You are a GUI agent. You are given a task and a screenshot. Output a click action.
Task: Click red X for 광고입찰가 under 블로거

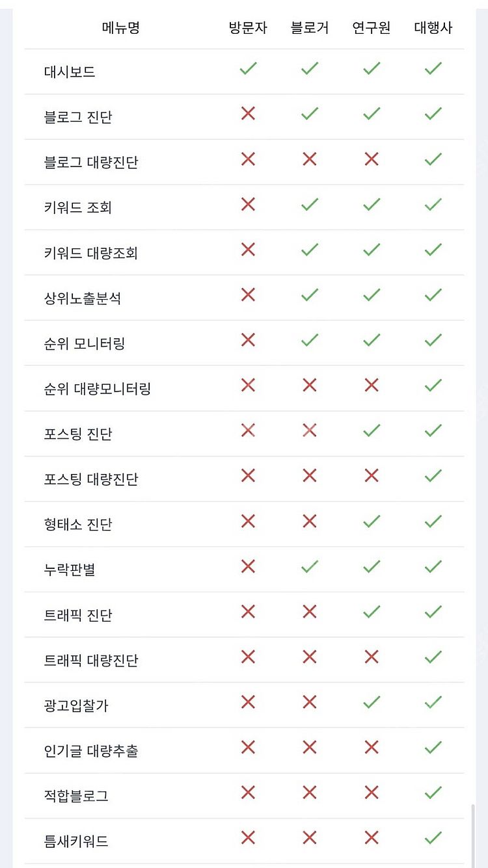tap(310, 702)
